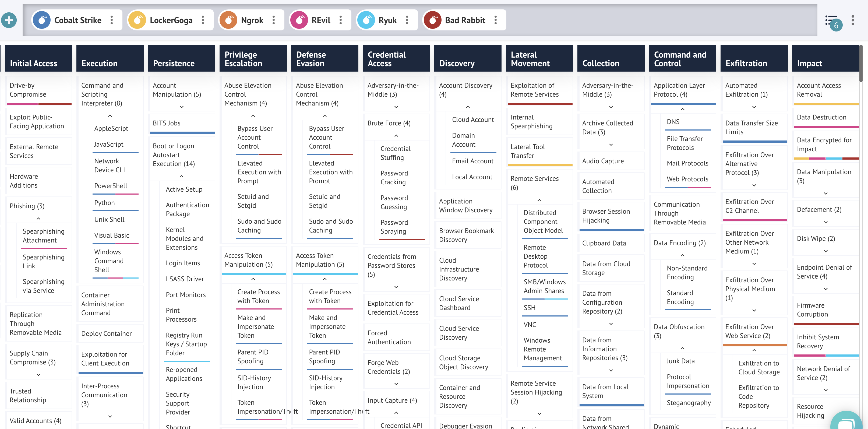Image resolution: width=868 pixels, height=429 pixels.
Task: Click the Cobalt Strike bomb icon
Action: click(x=42, y=20)
